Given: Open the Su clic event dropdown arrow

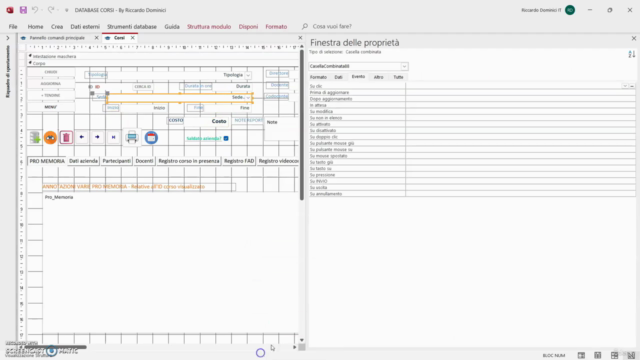Looking at the screenshot, I should (625, 86).
